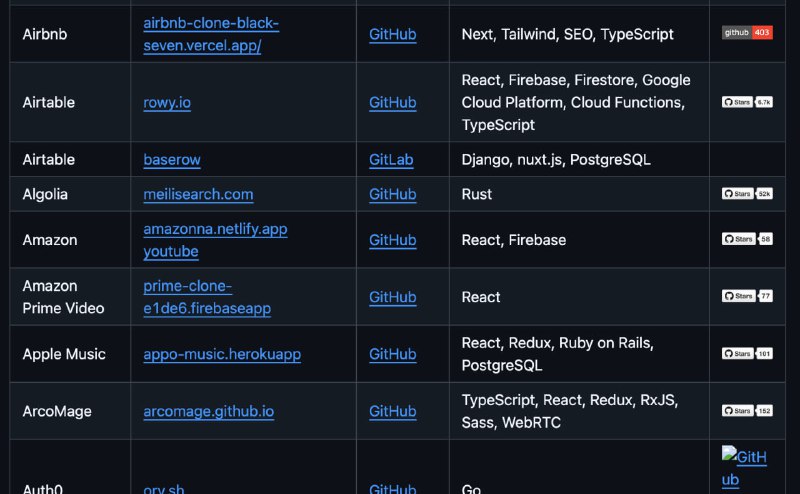
Task: Click the 'Django, nuxt.js, PostgreSQL' stack text
Action: point(556,160)
